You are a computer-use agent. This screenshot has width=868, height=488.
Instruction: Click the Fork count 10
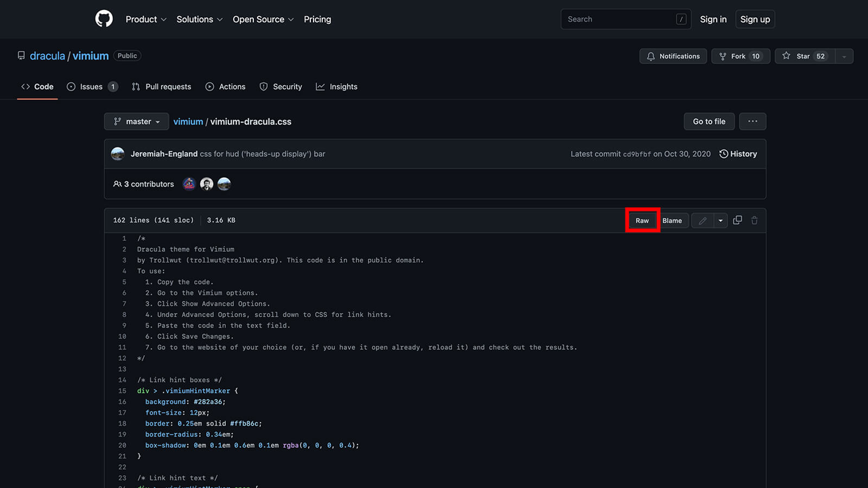tap(756, 56)
